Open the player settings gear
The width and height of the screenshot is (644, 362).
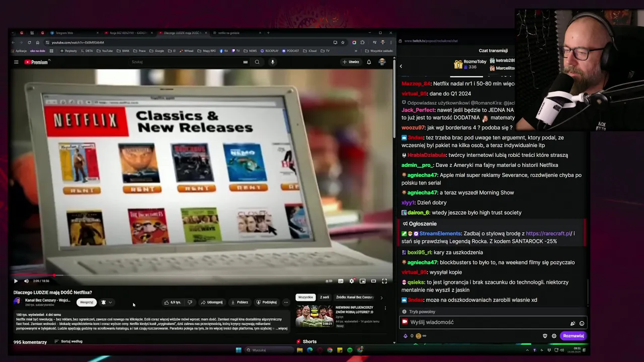tap(352, 281)
